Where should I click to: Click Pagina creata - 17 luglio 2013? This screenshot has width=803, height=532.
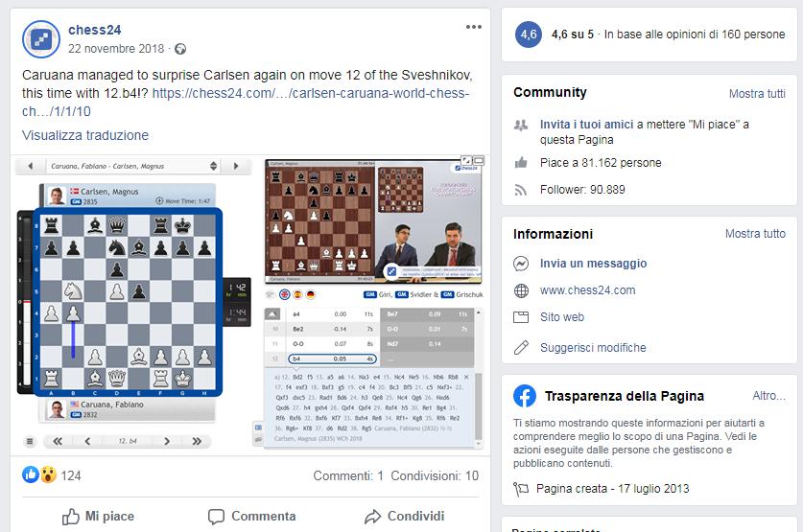(612, 489)
